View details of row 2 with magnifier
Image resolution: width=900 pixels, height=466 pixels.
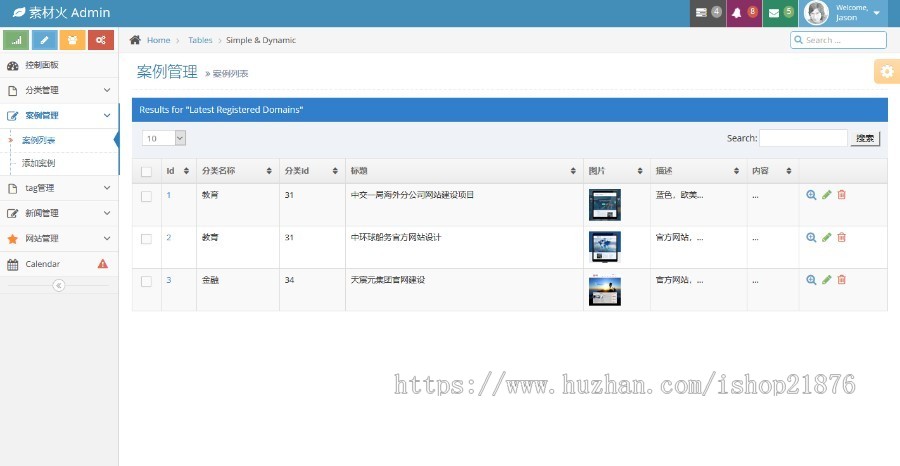811,237
